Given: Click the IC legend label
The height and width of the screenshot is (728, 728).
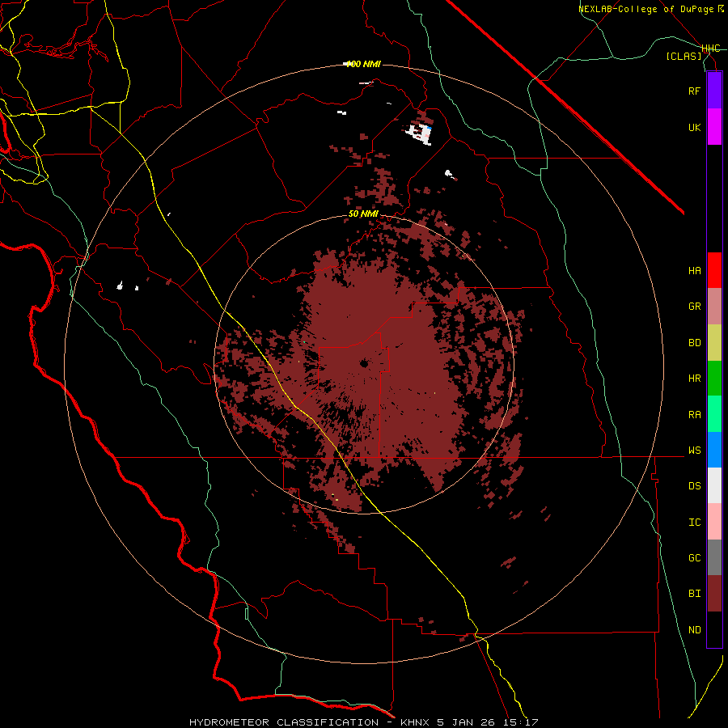Looking at the screenshot, I should [x=694, y=523].
